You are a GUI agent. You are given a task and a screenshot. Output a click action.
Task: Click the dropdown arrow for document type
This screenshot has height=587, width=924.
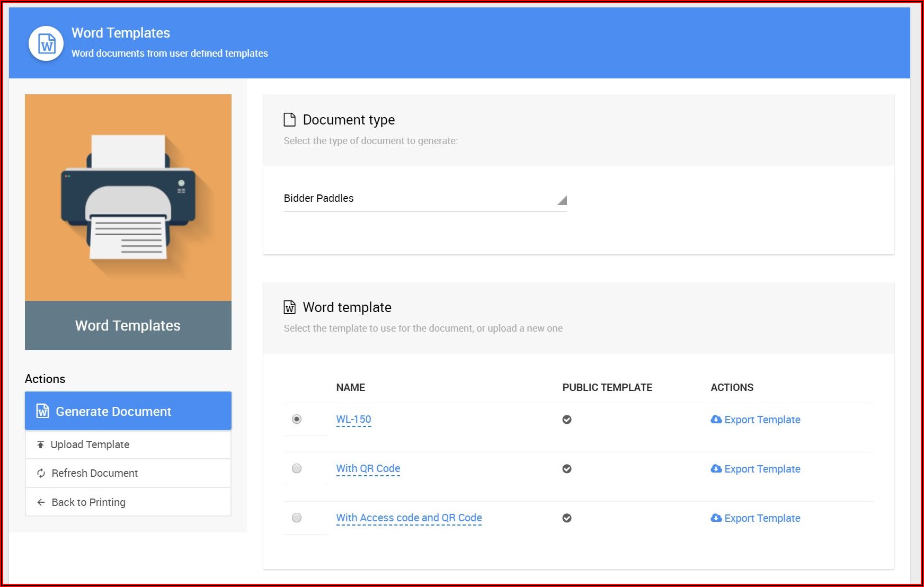coord(562,200)
